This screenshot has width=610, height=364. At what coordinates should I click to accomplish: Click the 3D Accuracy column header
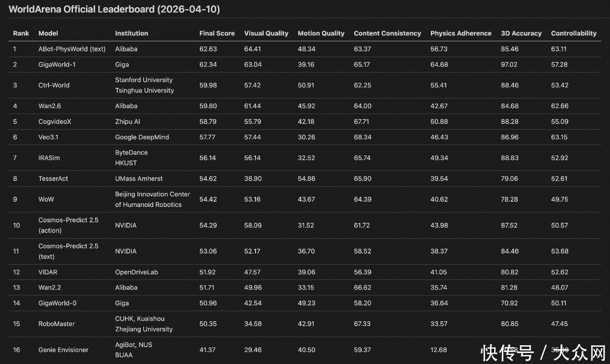click(521, 33)
